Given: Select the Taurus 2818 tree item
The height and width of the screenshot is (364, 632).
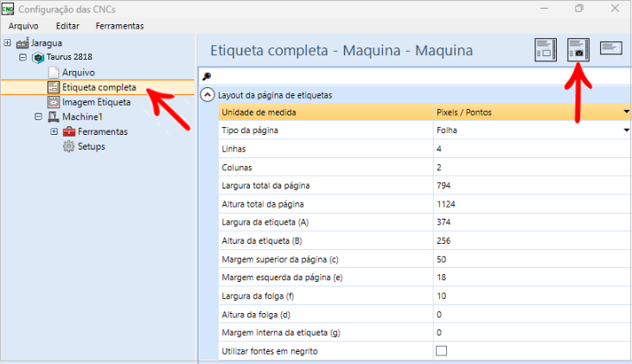Looking at the screenshot, I should [69, 57].
